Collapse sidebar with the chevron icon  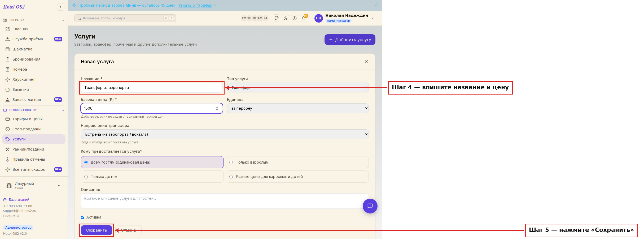(x=61, y=7)
